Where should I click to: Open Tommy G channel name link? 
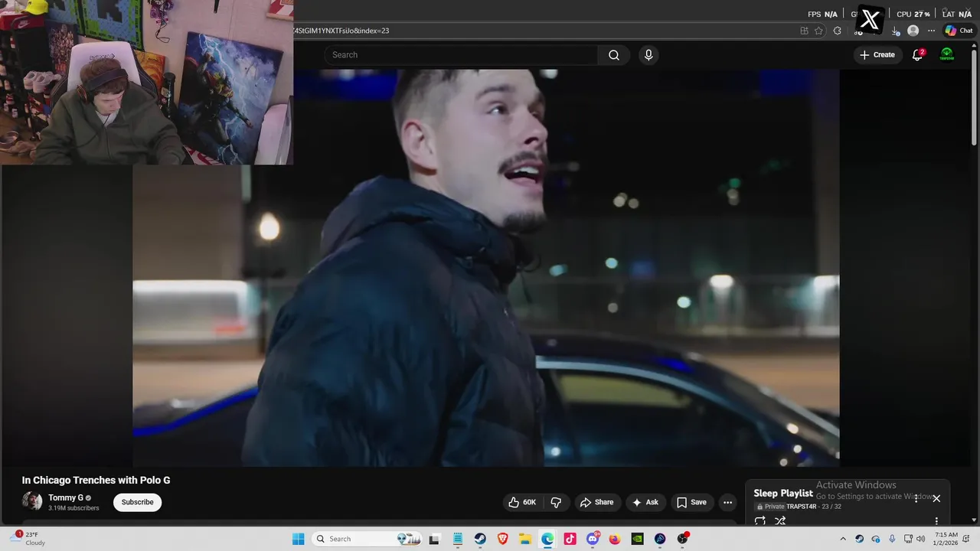point(66,497)
